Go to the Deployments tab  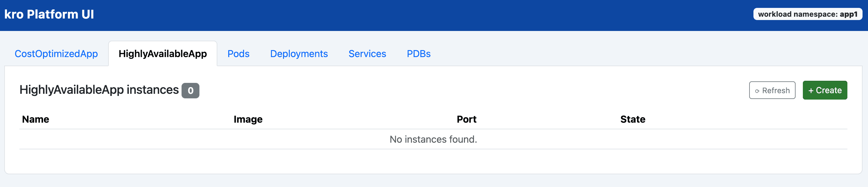click(x=299, y=54)
